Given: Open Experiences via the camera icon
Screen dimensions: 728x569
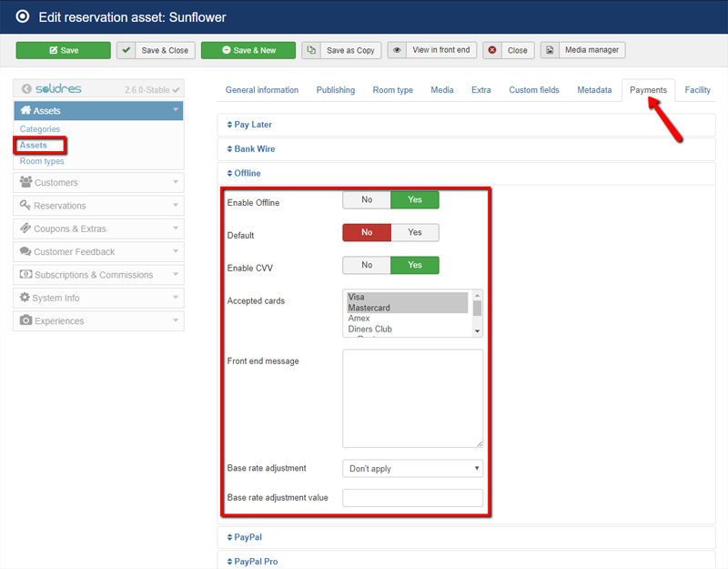Looking at the screenshot, I should (x=26, y=320).
